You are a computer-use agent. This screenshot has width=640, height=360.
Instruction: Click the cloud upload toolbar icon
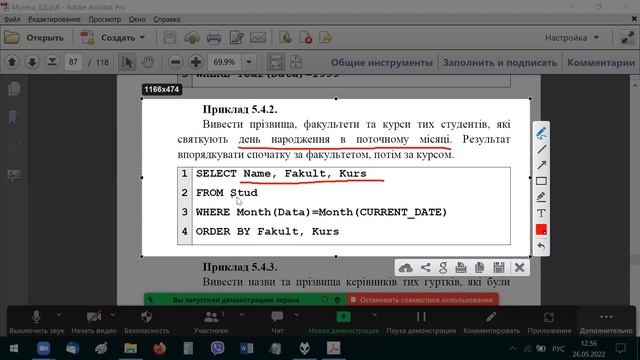coord(192,38)
